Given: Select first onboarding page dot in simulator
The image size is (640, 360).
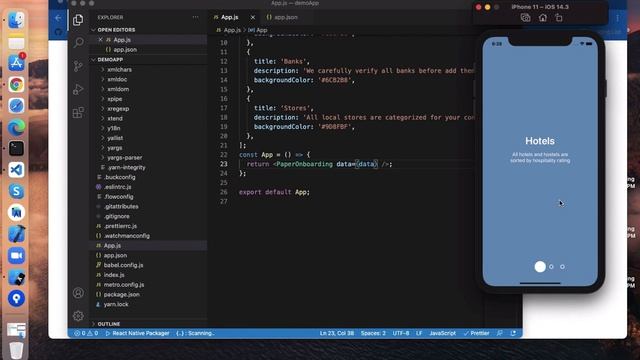Looking at the screenshot, I should click(540, 267).
